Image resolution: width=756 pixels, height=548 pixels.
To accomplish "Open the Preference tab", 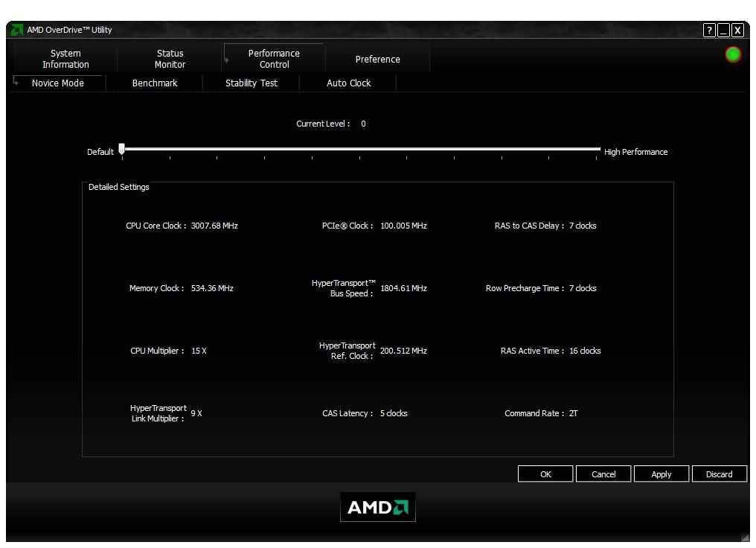I will 377,59.
